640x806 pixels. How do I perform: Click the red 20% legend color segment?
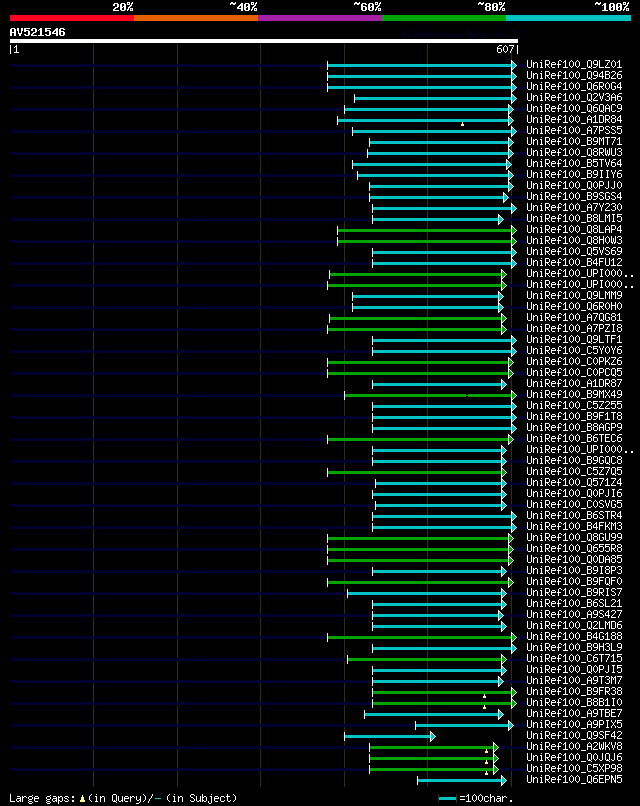pyautogui.click(x=71, y=18)
